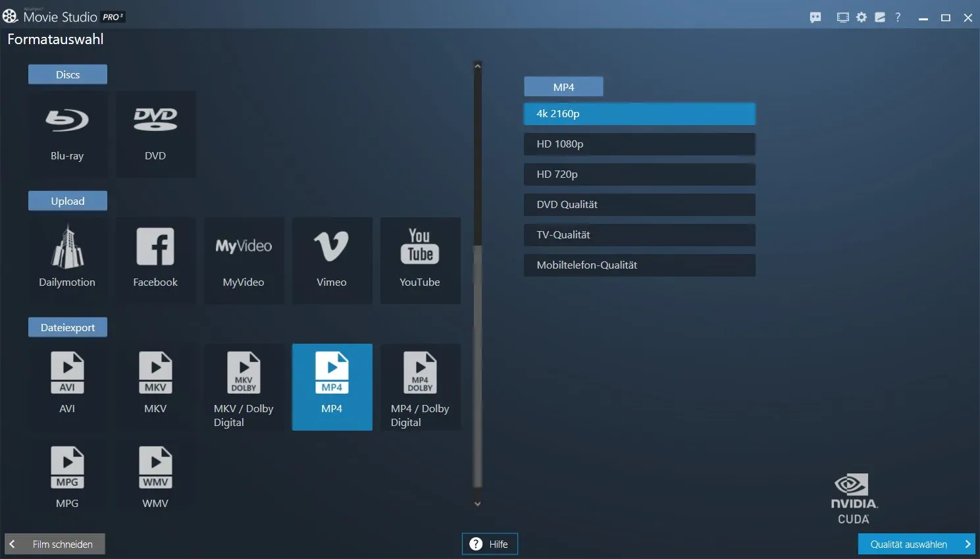
Task: Click the format list scrollbar thumb
Action: [x=478, y=365]
